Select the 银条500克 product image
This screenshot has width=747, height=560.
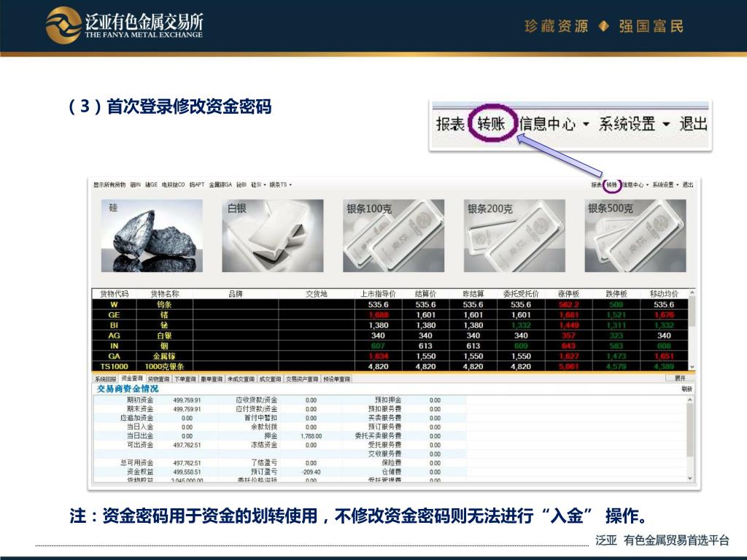coord(635,236)
